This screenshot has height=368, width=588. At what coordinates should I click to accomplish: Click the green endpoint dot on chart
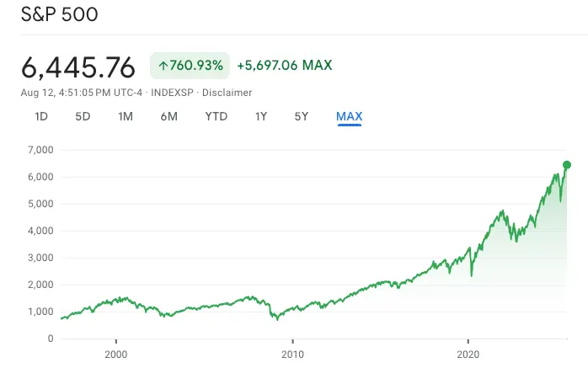567,165
